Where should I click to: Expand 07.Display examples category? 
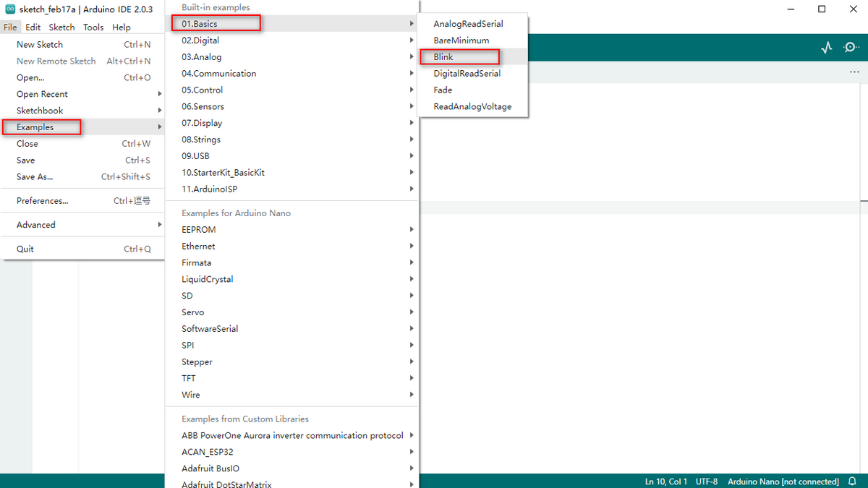tap(292, 123)
